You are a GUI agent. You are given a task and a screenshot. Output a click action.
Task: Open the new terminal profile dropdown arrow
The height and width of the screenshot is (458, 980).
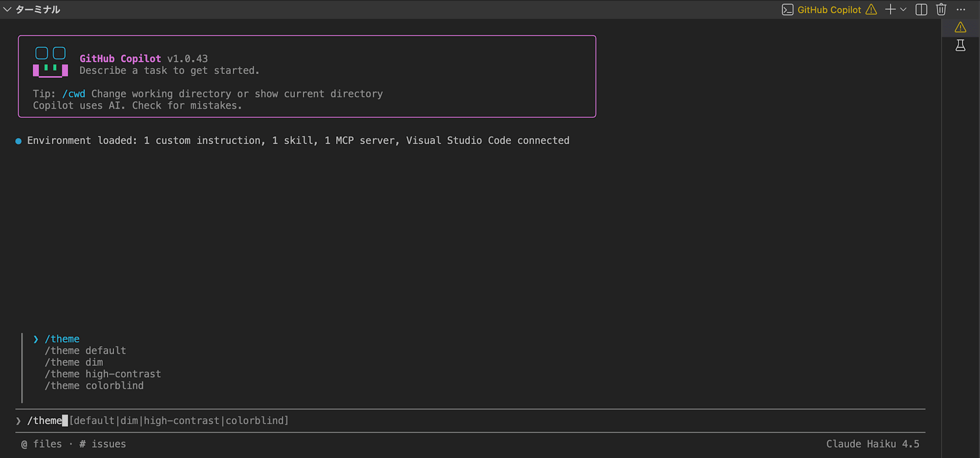point(903,9)
